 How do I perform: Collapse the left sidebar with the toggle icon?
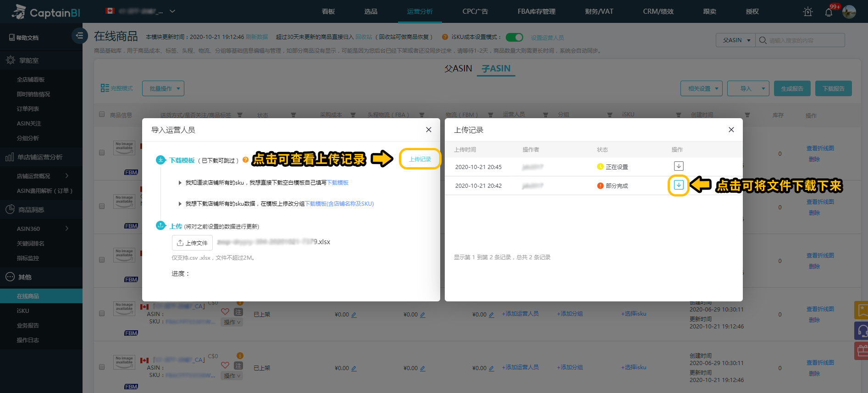(79, 36)
